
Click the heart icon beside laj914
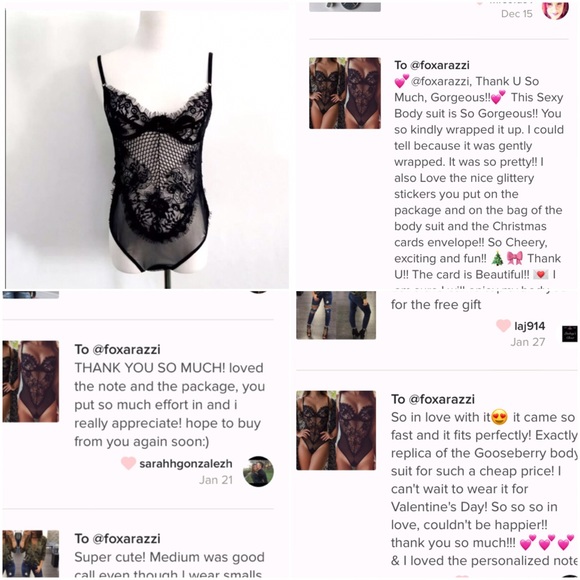click(x=503, y=326)
